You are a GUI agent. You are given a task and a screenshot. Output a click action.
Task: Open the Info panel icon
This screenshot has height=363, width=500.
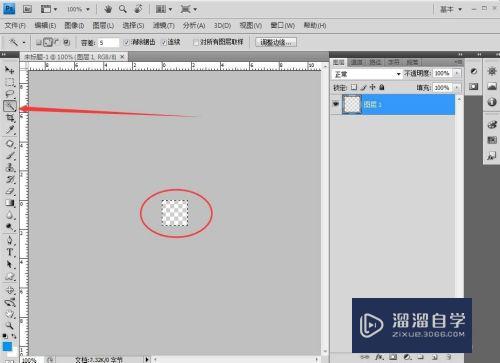[x=492, y=102]
